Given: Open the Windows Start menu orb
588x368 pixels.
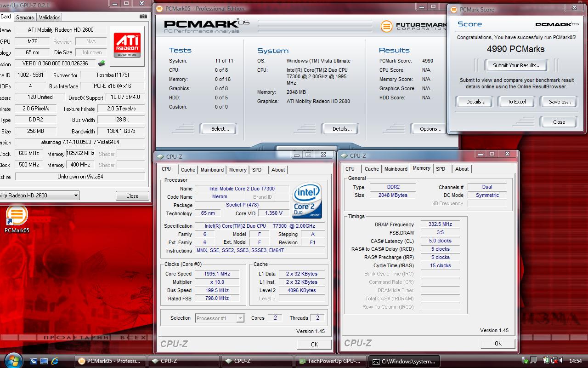Looking at the screenshot, I should 13,360.
